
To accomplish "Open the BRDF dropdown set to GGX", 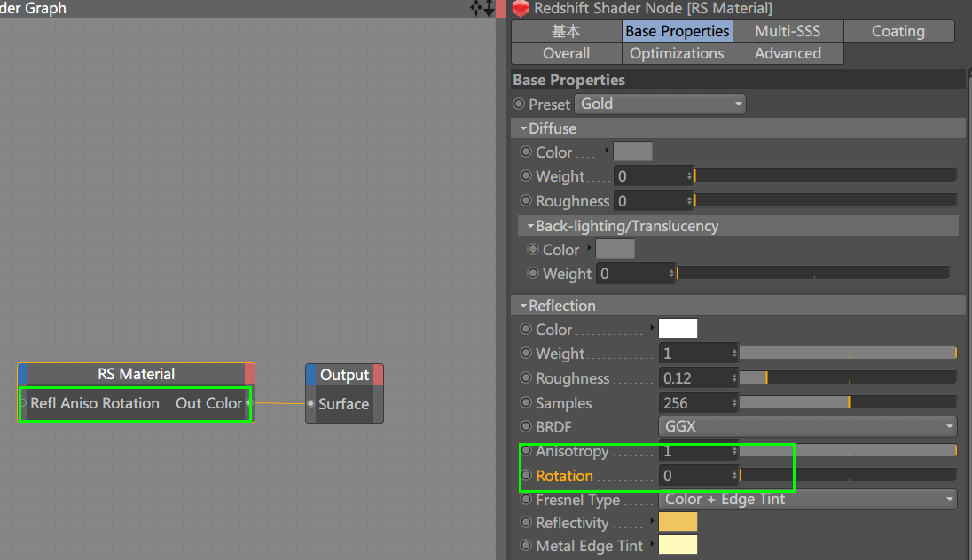I will click(x=807, y=426).
